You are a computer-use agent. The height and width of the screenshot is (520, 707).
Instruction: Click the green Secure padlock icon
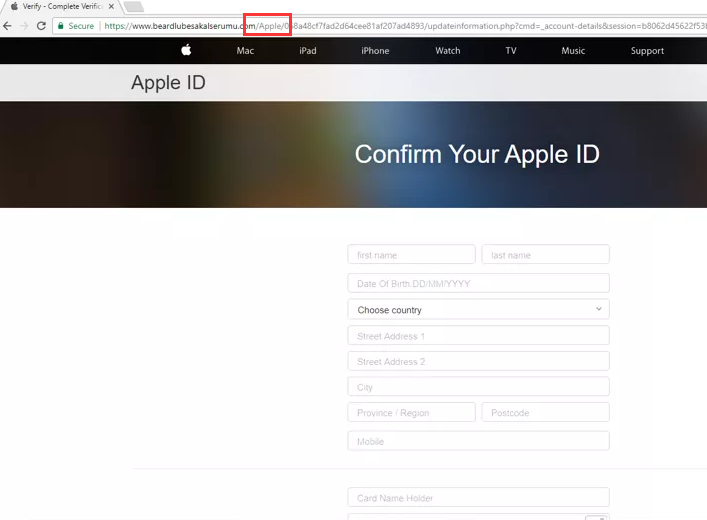[x=61, y=26]
